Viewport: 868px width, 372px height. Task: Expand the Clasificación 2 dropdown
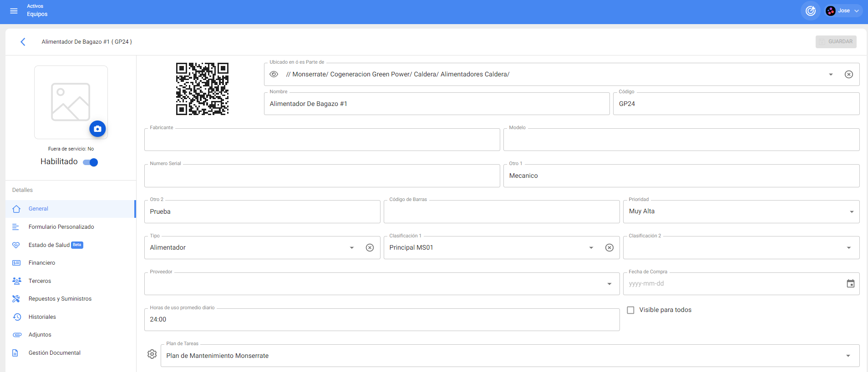[848, 248]
